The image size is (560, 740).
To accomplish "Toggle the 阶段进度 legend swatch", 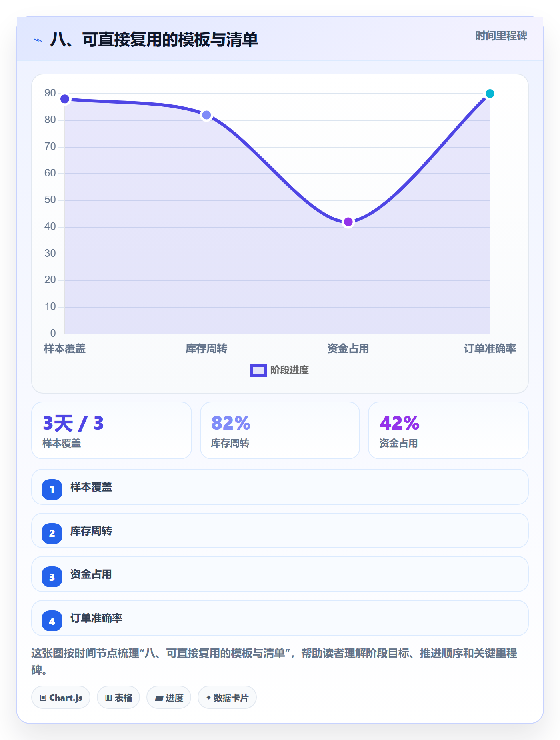I will 258,370.
